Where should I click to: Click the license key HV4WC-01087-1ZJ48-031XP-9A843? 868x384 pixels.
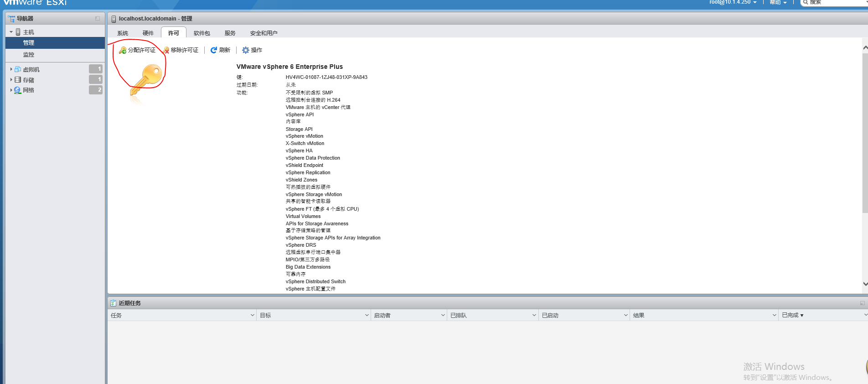point(326,77)
